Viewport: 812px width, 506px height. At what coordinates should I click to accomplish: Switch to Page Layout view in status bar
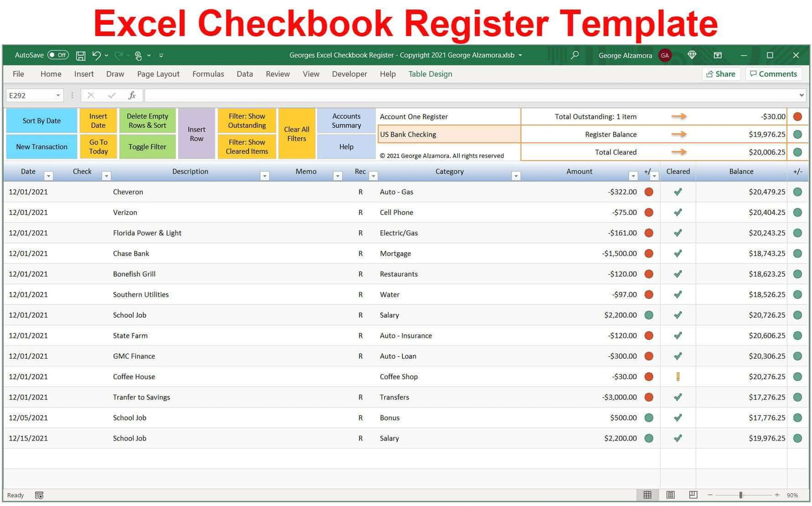[x=670, y=495]
